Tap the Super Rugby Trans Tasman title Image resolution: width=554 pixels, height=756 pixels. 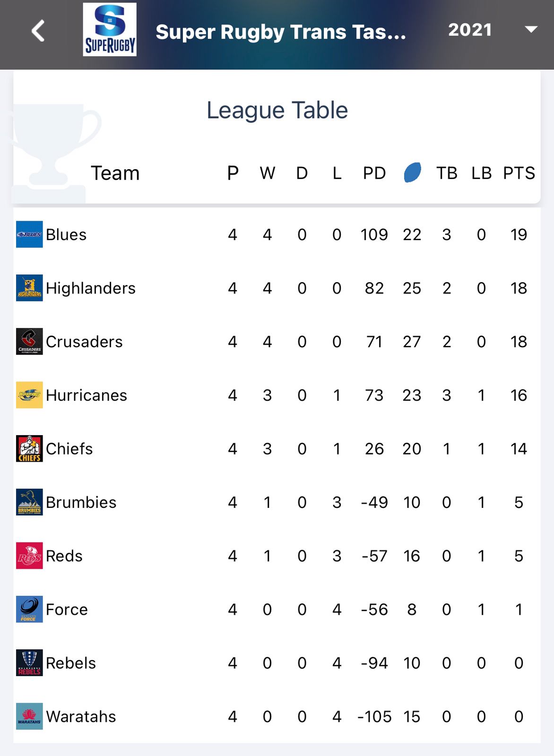281,32
